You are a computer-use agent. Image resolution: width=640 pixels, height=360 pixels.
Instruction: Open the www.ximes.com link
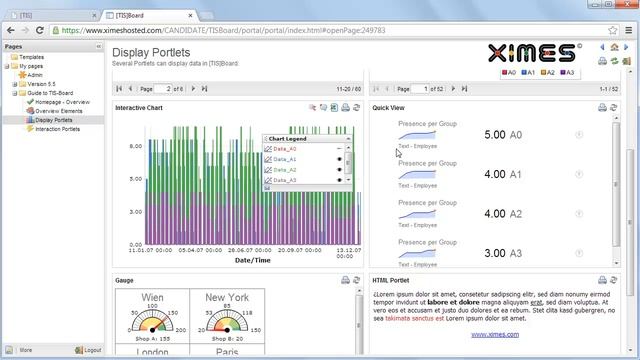click(x=495, y=335)
